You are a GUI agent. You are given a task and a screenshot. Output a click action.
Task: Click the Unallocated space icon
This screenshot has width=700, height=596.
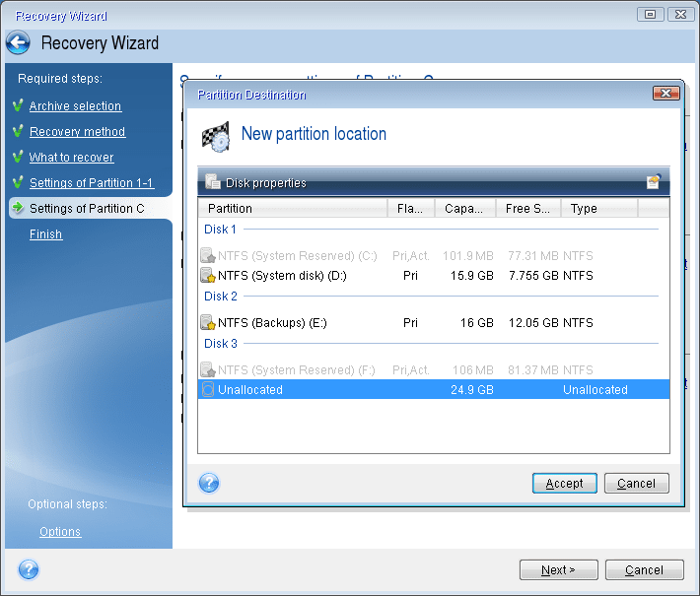point(207,390)
